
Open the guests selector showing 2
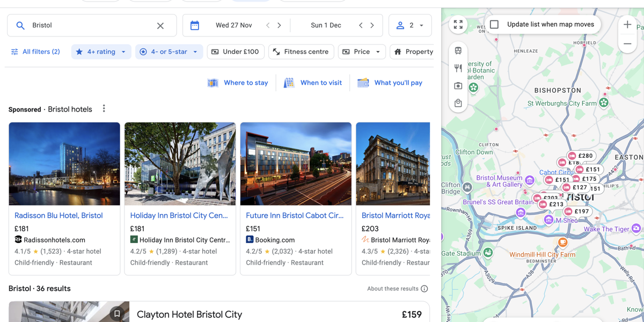coord(410,25)
